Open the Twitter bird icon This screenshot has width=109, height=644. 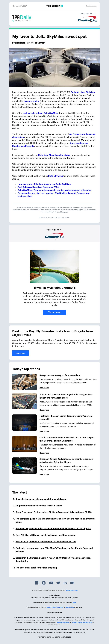(x=58, y=583)
